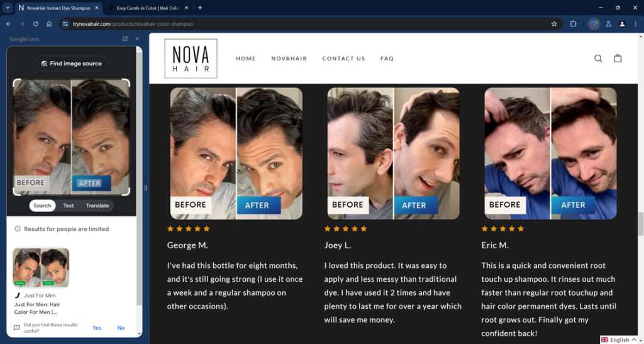The height and width of the screenshot is (344, 644).
Task: Open the shopping bag cart icon
Action: (618, 58)
